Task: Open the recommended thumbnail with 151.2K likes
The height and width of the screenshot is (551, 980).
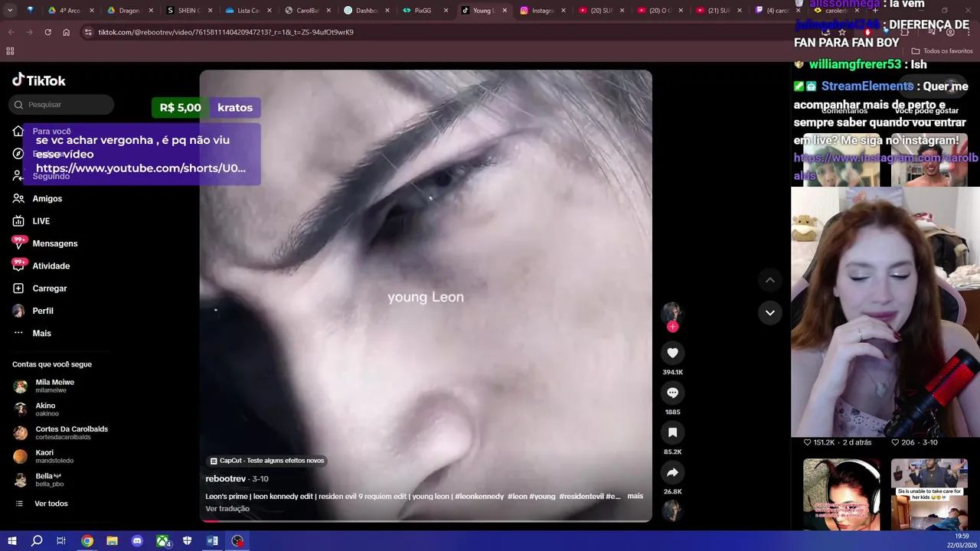Action: tap(841, 160)
